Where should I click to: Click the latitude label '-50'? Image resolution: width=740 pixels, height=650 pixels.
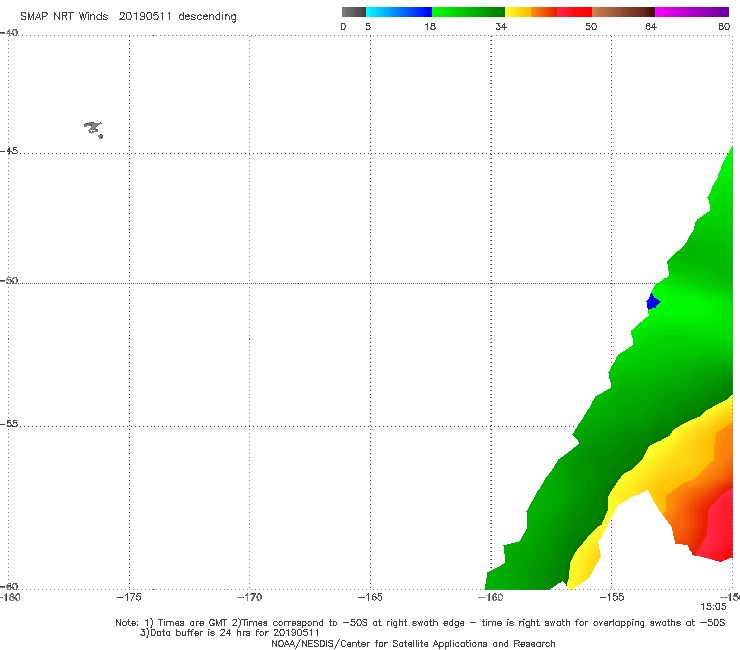pos(9,281)
